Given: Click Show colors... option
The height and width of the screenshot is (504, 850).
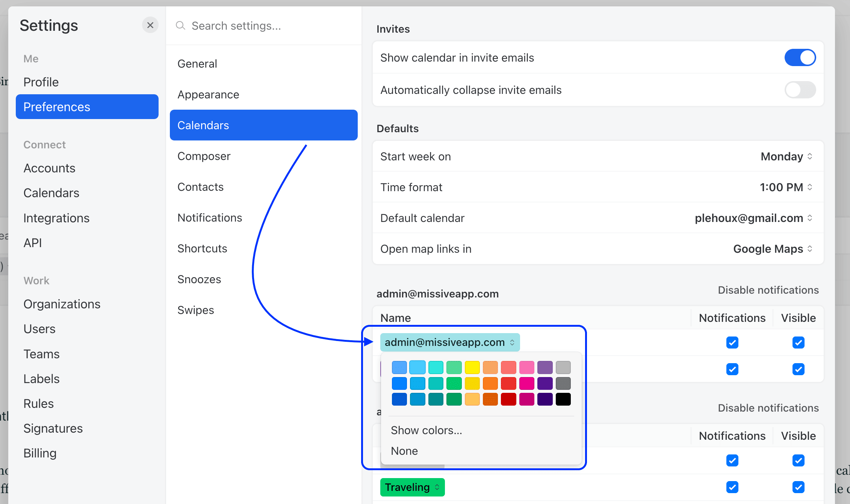Looking at the screenshot, I should 427,430.
